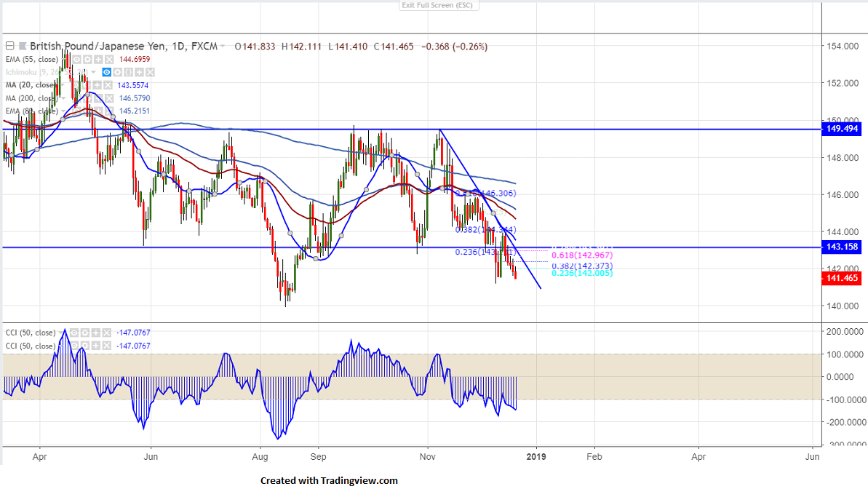Click the plus icon on MA (20, close) row

[97, 85]
